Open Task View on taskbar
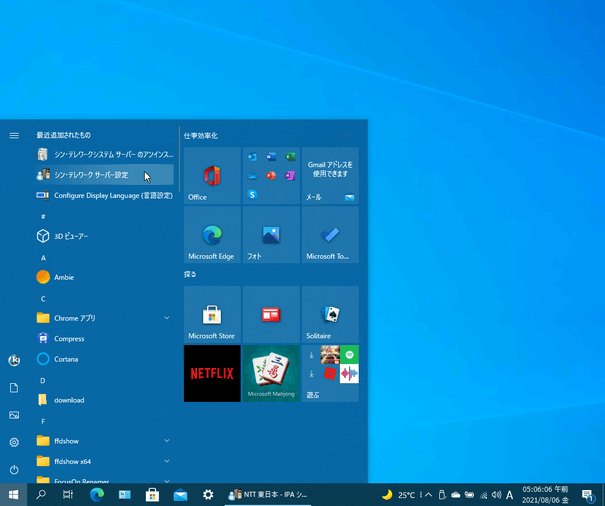The width and height of the screenshot is (605, 506). click(68, 494)
